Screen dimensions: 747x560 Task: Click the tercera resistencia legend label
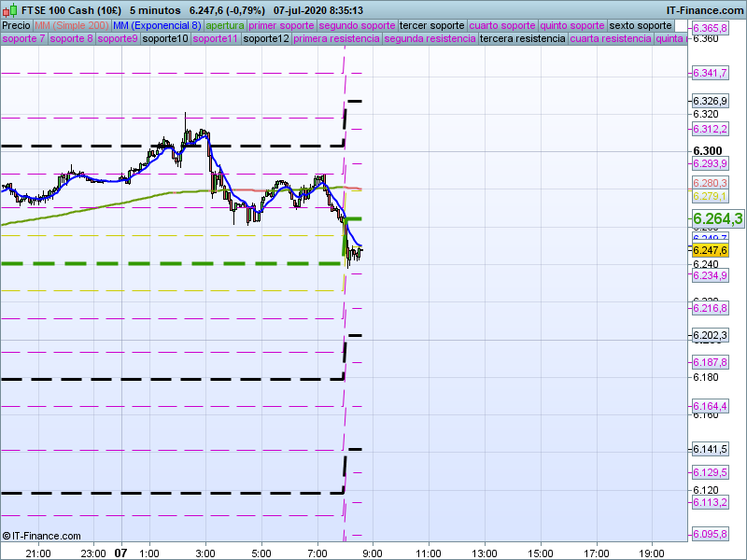[521, 39]
